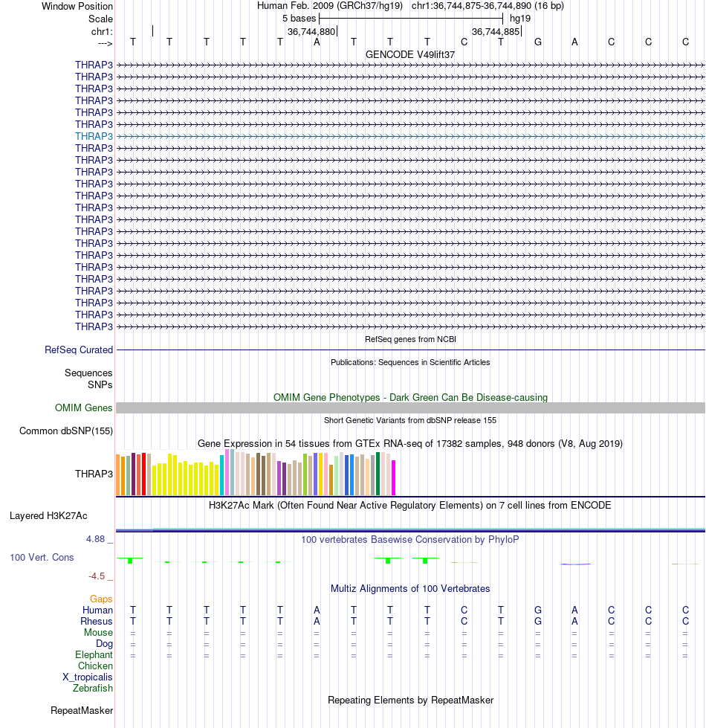Viewport: 706px width, 728px height.
Task: Click the G base in Rhesus alignment row
Action: tap(538, 621)
